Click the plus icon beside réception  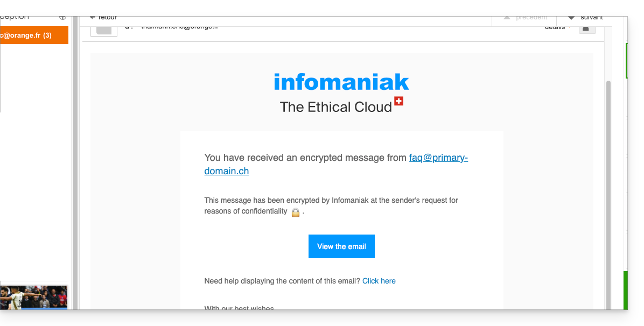pyautogui.click(x=62, y=17)
